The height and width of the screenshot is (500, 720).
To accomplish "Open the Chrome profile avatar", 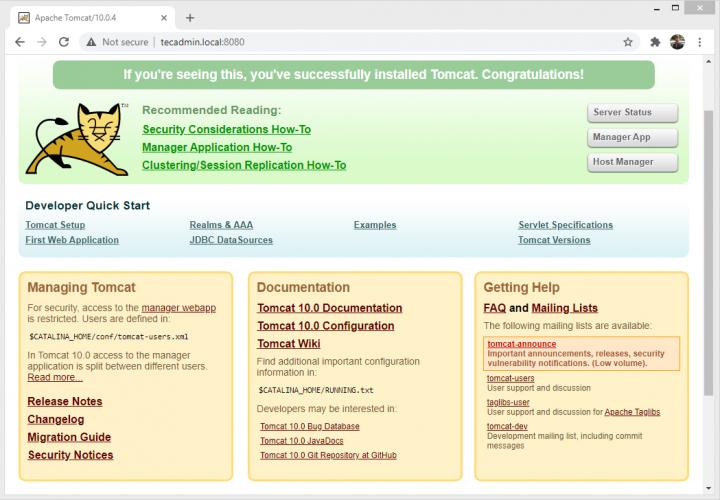I will [677, 42].
